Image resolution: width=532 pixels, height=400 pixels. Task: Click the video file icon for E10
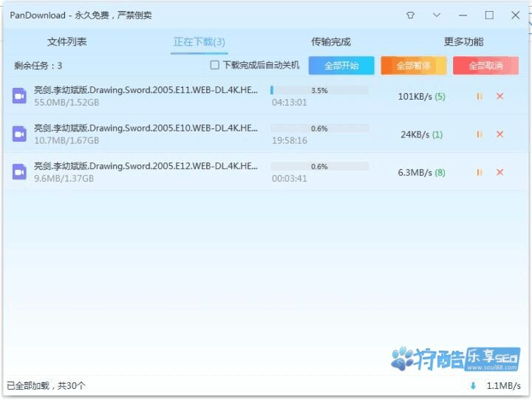click(x=19, y=134)
